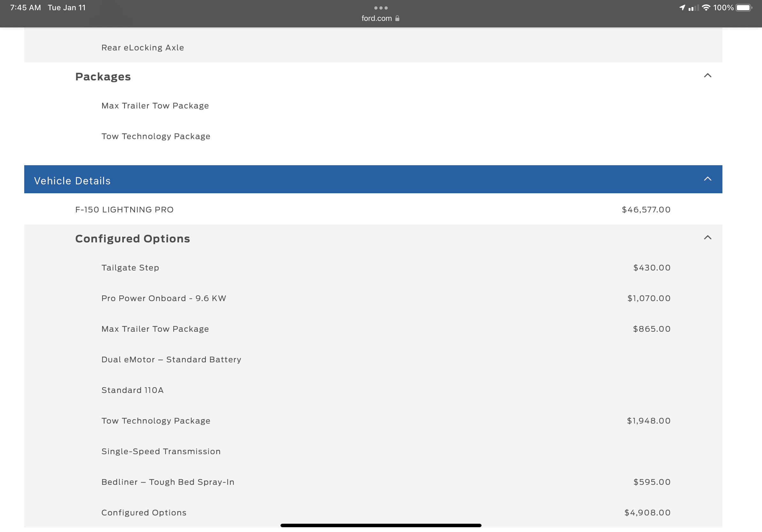Select Max Trailer Tow Package under Packages
762x532 pixels.
[x=155, y=106]
